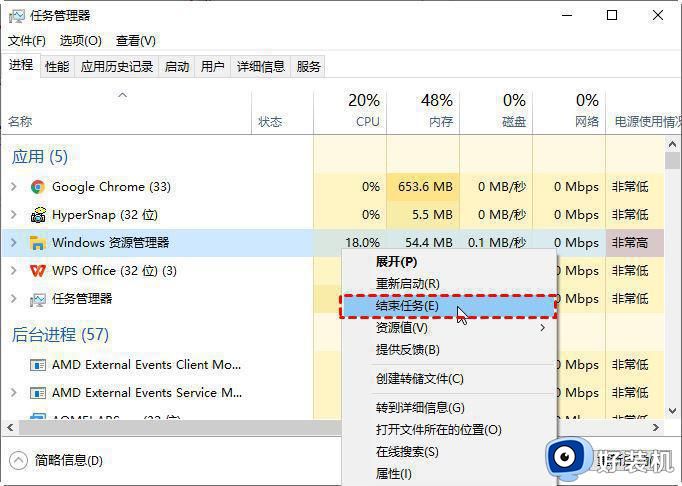The width and height of the screenshot is (682, 486).
Task: Click the AMD External Events Service icon
Action: tap(38, 393)
